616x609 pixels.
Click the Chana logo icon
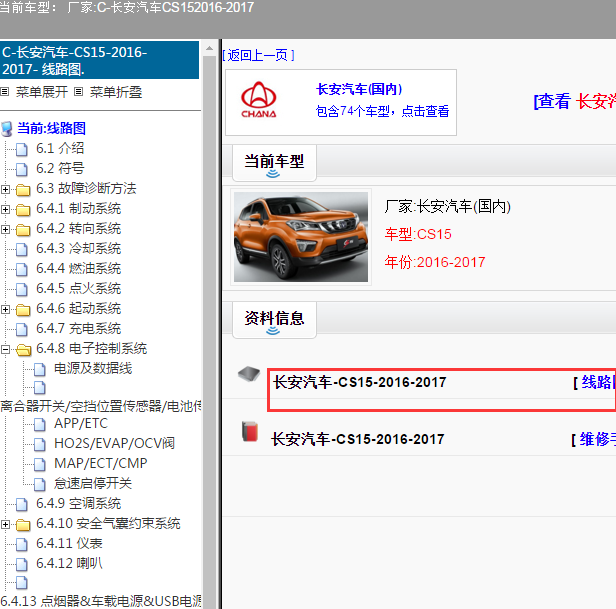pos(258,100)
